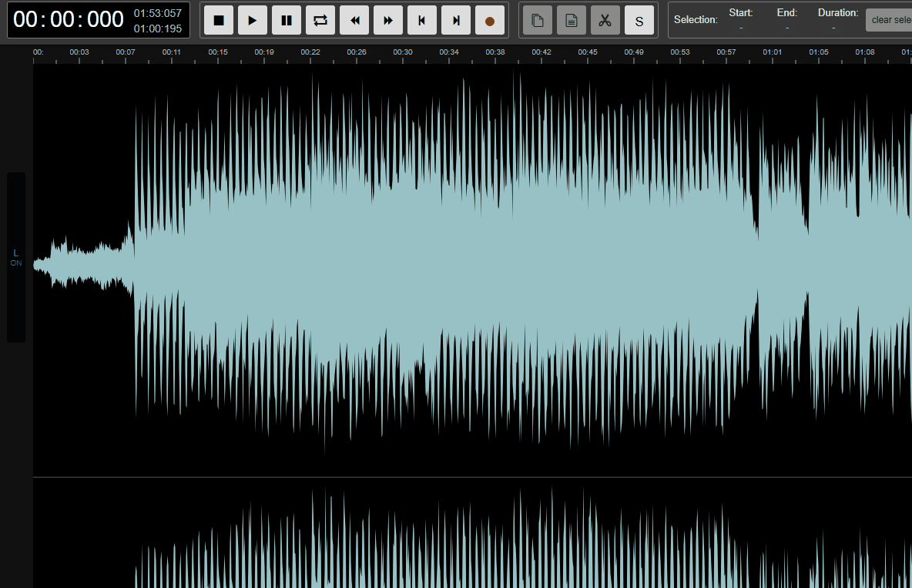
Task: Click the S (silence) button
Action: click(639, 20)
